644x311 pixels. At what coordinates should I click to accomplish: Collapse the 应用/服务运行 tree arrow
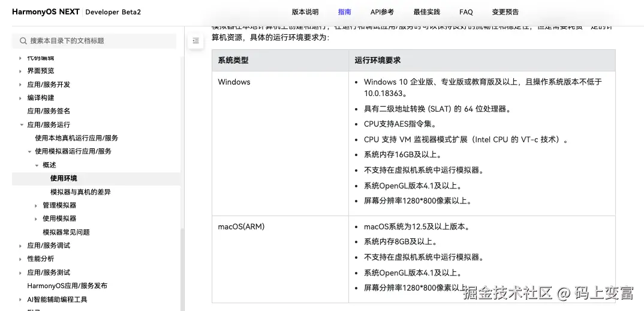22,125
